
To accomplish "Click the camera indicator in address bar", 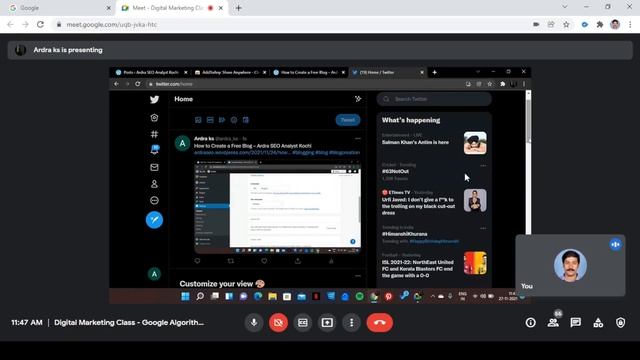I will (x=536, y=24).
